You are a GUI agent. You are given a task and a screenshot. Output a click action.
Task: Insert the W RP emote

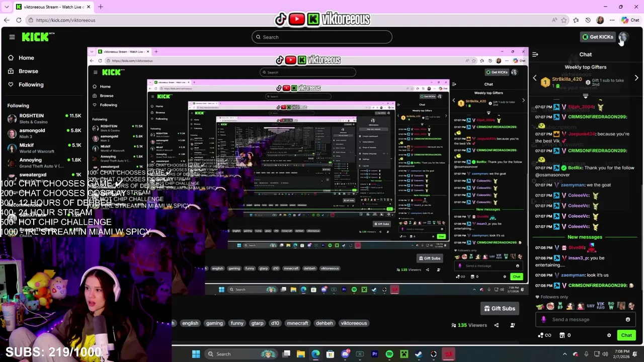coord(560,306)
